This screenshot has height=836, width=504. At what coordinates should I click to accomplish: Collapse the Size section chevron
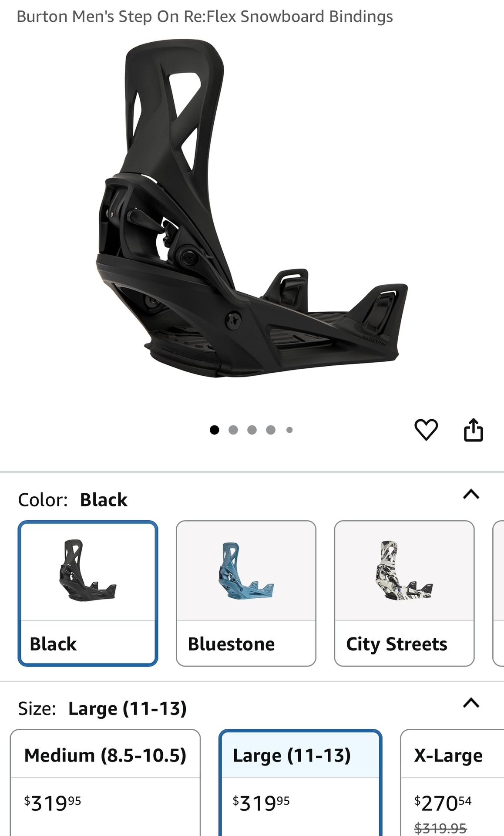(x=471, y=703)
